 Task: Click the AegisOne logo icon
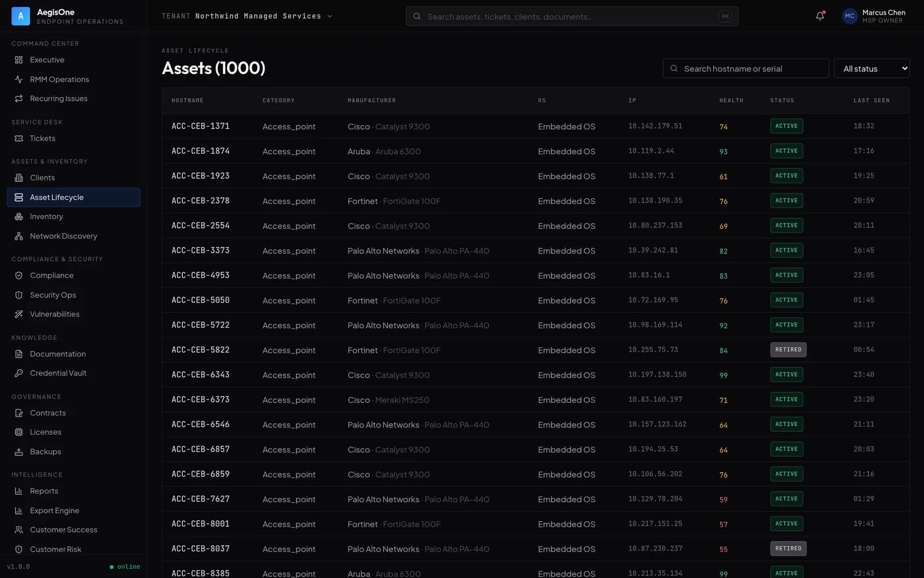21,16
